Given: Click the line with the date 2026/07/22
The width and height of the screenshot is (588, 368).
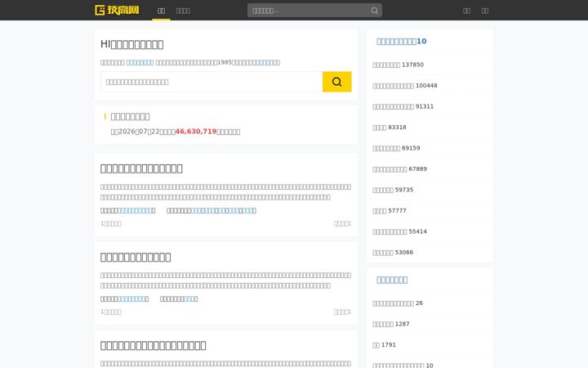Looking at the screenshot, I should pyautogui.click(x=176, y=132).
